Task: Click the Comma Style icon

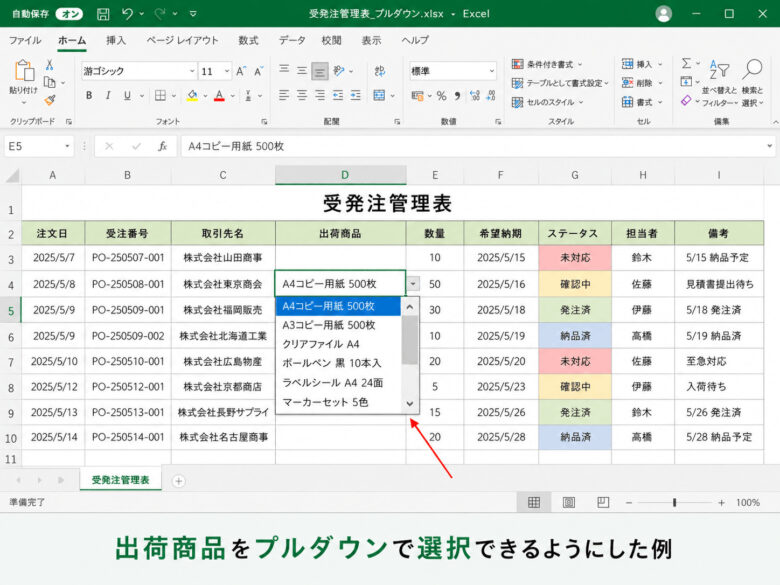Action: click(x=457, y=96)
